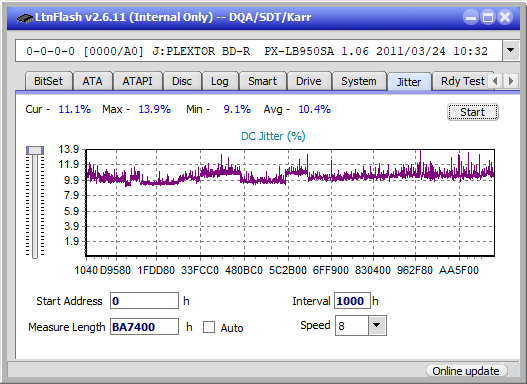This screenshot has width=527, height=384.
Task: Open the ATAPI tab
Action: coord(137,81)
